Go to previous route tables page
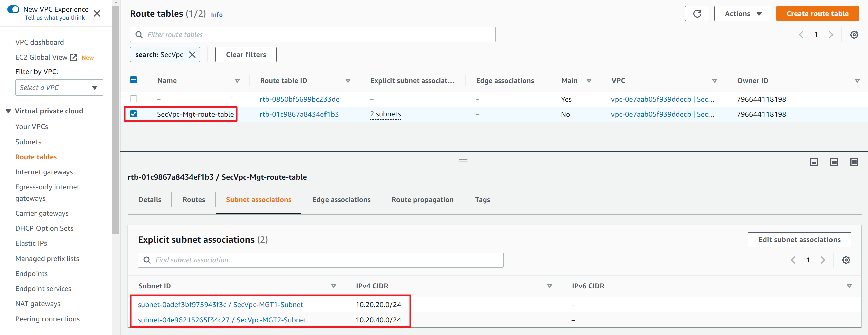 coord(801,35)
